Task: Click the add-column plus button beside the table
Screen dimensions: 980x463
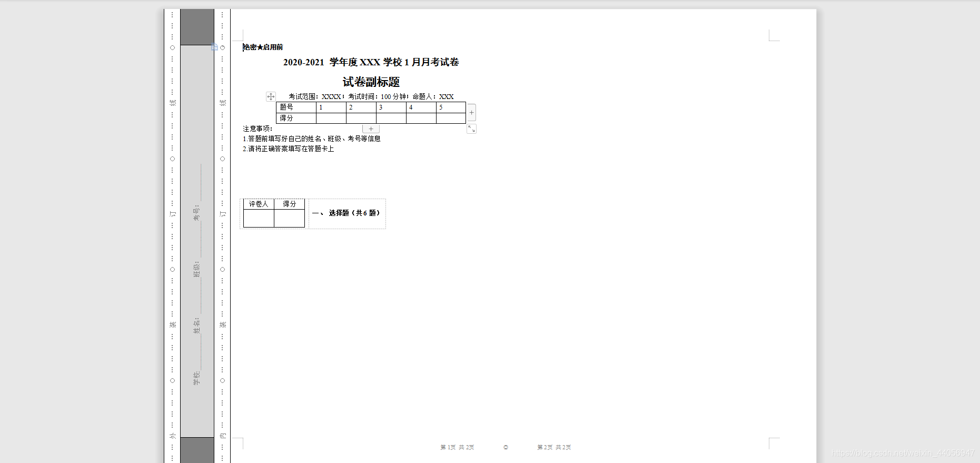Action: [x=472, y=112]
